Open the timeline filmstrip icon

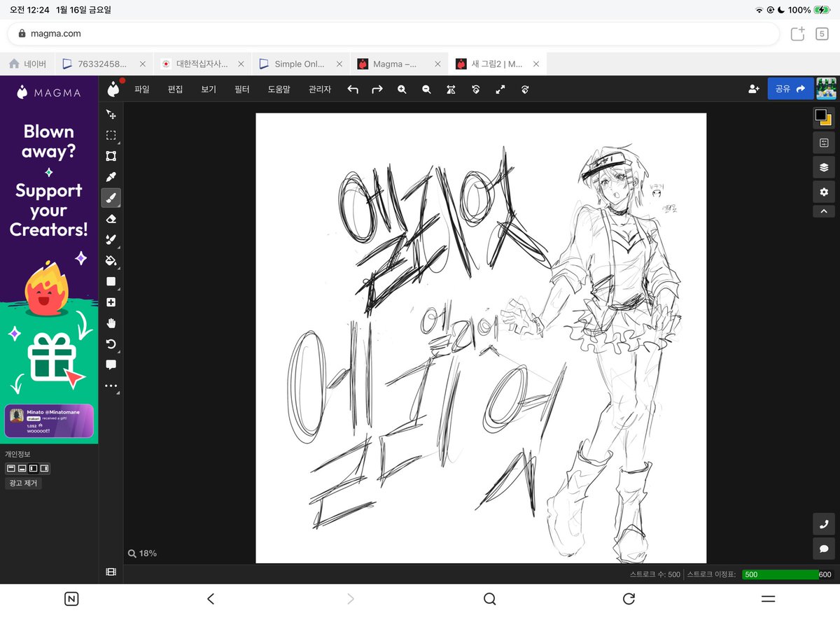(x=111, y=572)
